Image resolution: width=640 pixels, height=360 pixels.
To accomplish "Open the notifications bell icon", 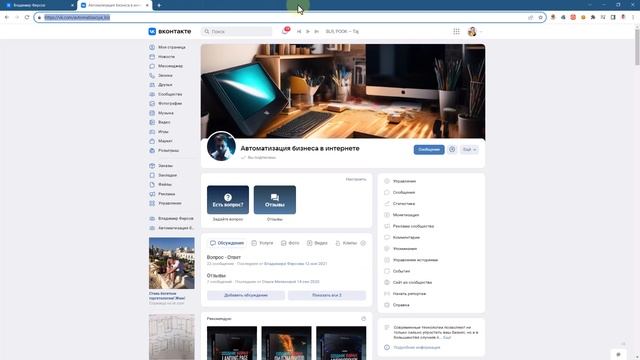I will [x=285, y=31].
